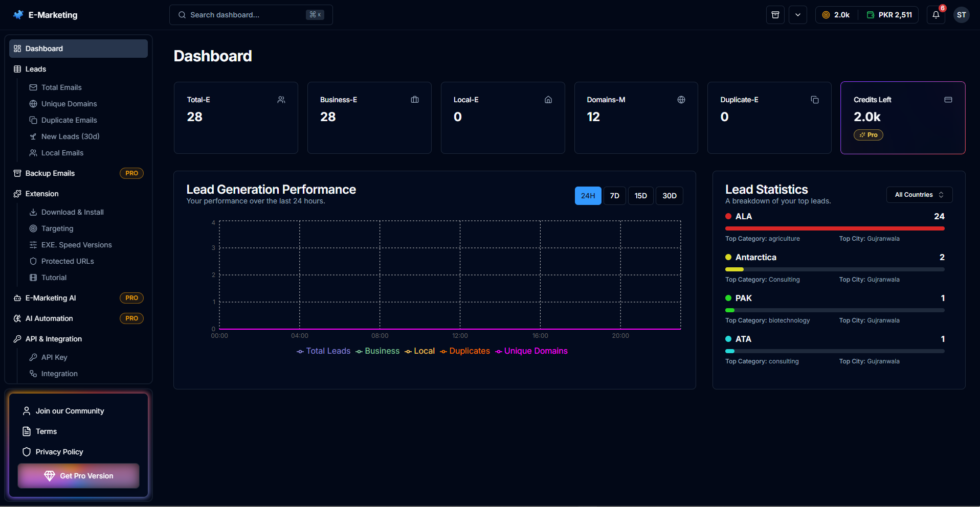980x507 pixels.
Task: Click the copy icon on Duplicate-E card
Action: pos(814,100)
